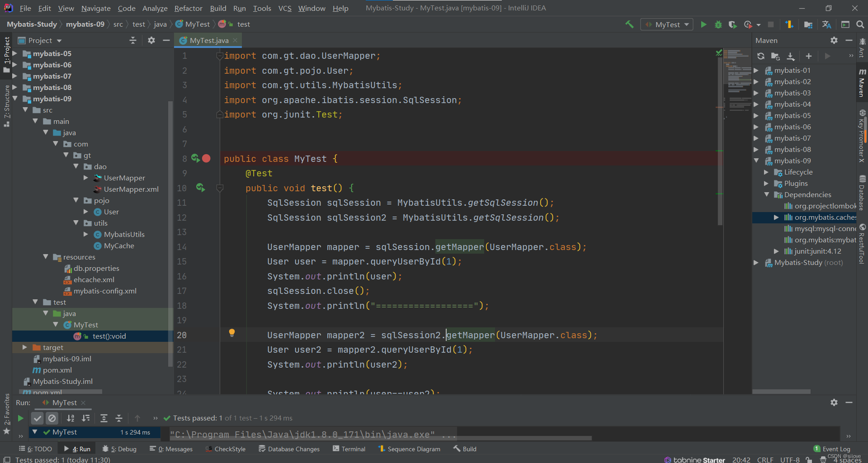Open Search Everywhere magnifier

(860, 24)
